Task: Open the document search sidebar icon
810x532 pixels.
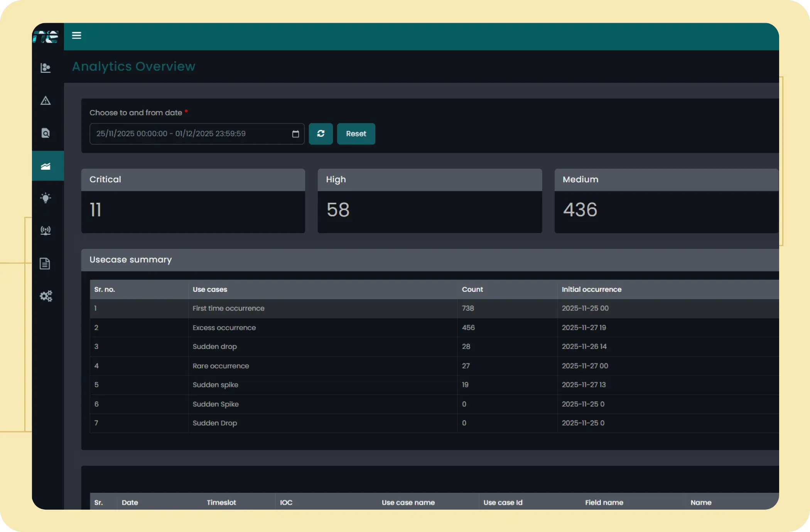Action: [x=46, y=133]
